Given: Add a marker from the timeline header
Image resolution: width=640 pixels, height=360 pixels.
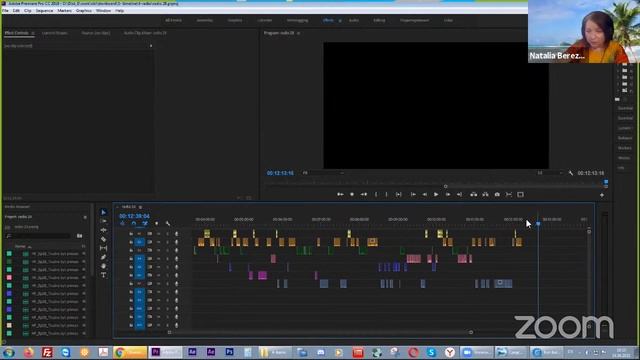Looking at the screenshot, I should point(156,224).
